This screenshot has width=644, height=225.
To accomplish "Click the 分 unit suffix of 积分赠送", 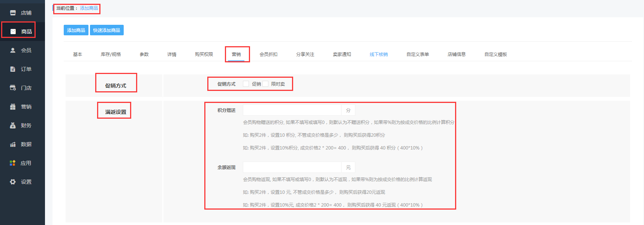I will [348, 110].
